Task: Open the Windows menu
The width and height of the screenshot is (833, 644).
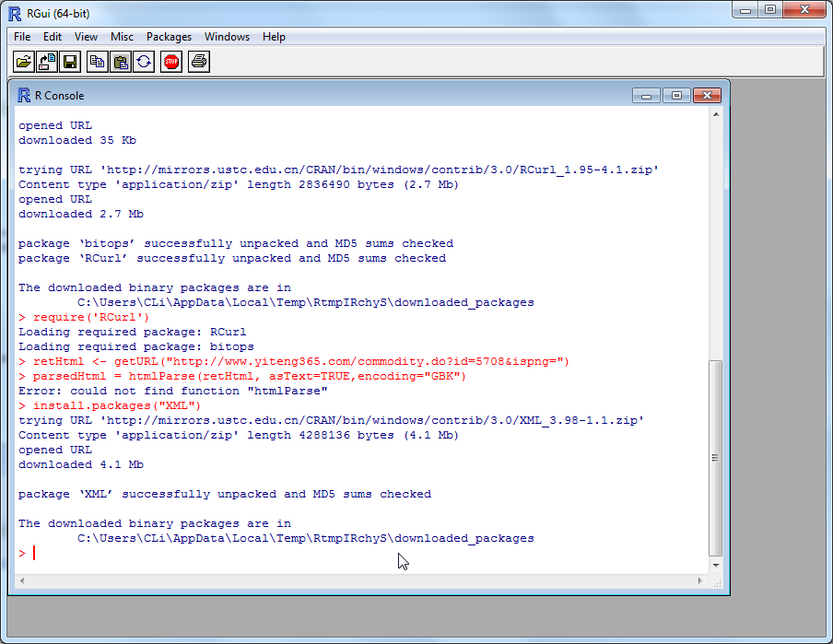Action: (227, 37)
